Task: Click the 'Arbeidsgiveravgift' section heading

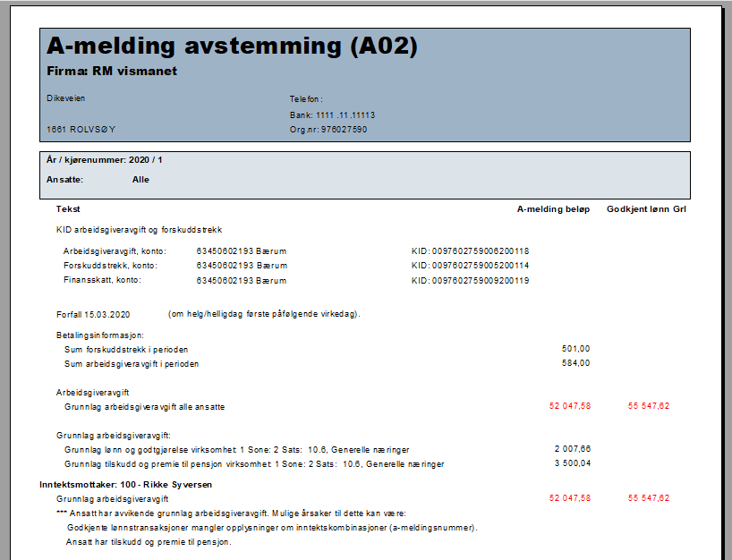Action: (92, 393)
